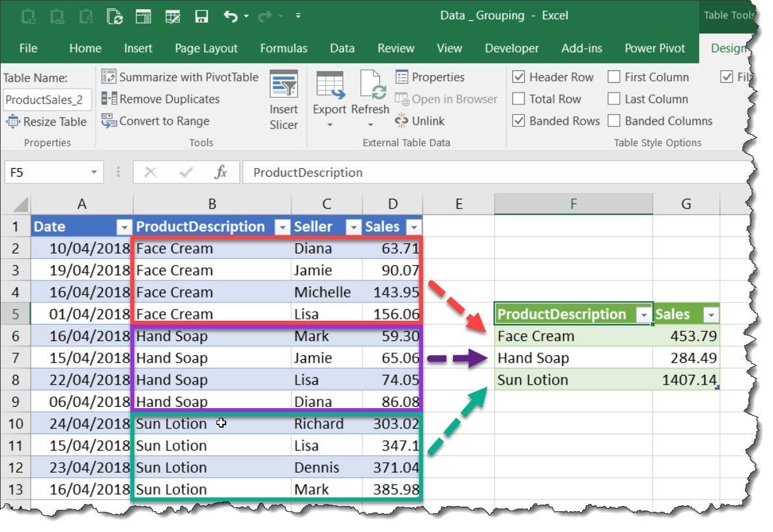
Task: Open the Seller column filter dropdown
Action: coord(353,226)
